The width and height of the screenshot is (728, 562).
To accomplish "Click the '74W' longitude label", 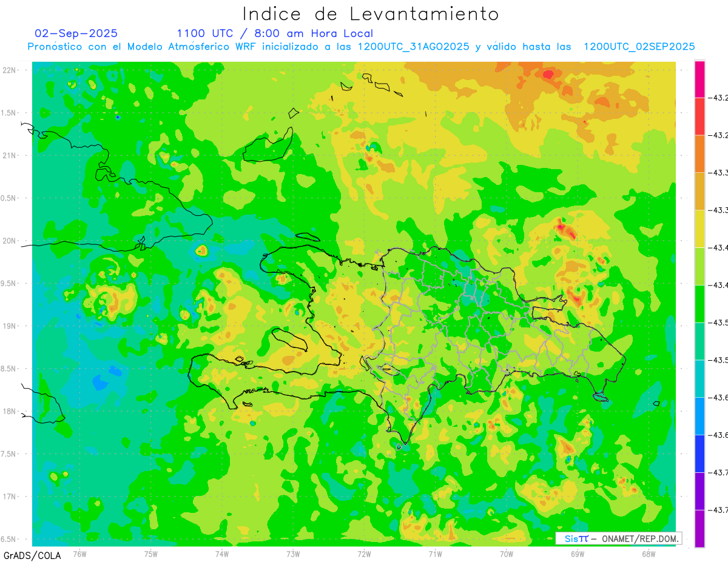I will (222, 554).
